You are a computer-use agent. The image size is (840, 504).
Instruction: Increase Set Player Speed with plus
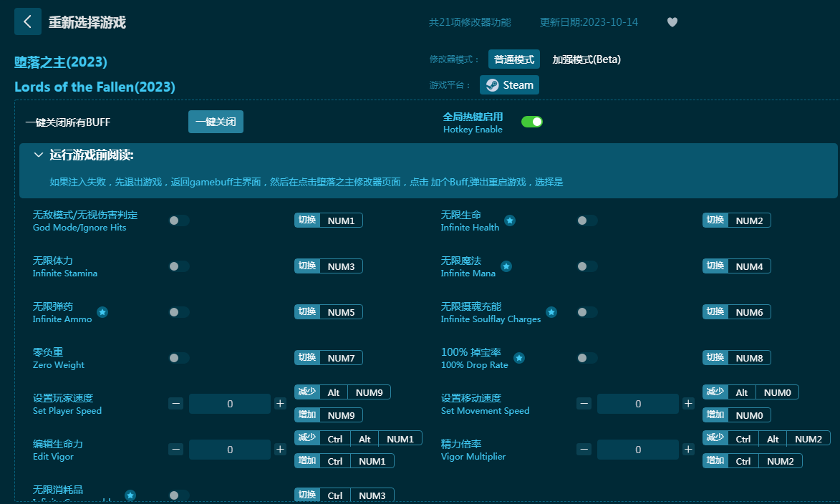click(x=280, y=404)
